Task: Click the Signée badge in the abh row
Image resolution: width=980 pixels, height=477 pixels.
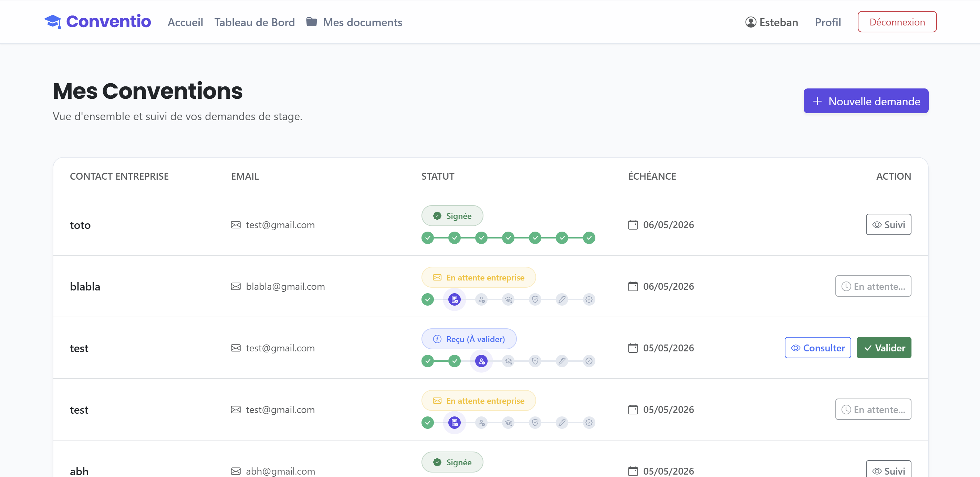Action: click(x=452, y=462)
